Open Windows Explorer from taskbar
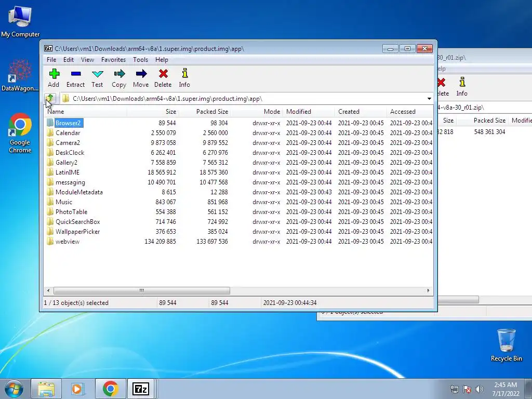The height and width of the screenshot is (399, 532). [x=46, y=389]
